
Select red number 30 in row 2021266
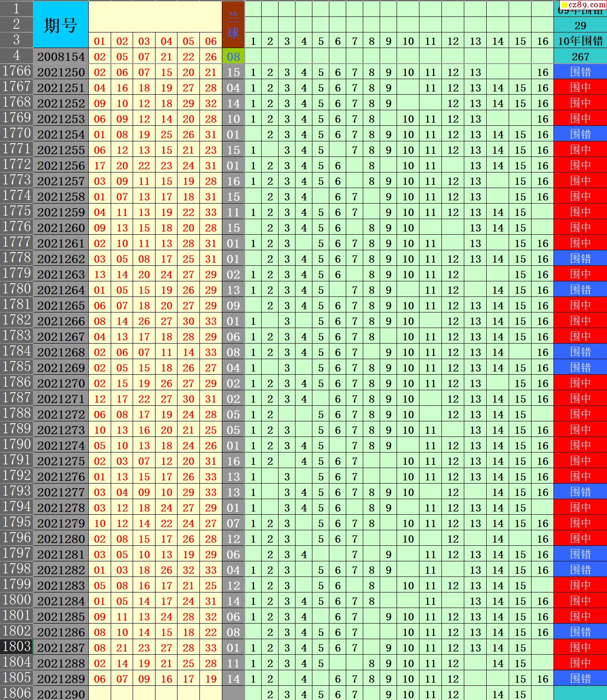(188, 321)
